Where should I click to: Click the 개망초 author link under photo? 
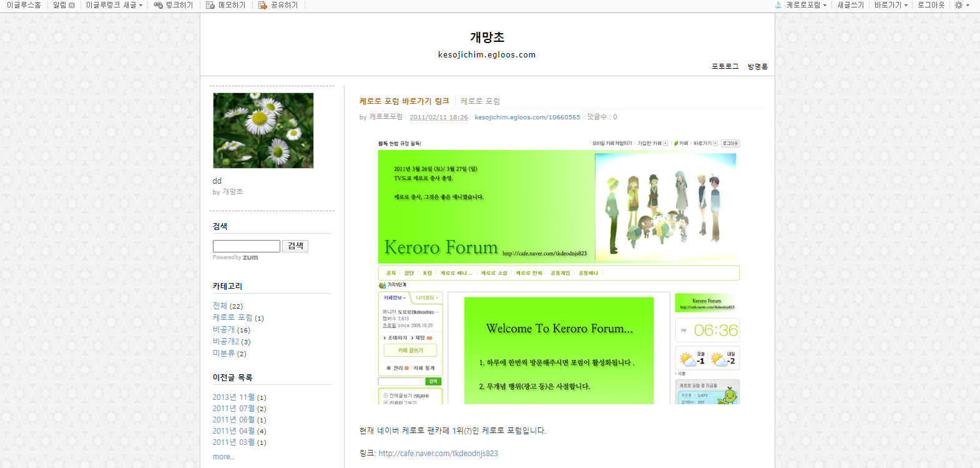tap(233, 192)
